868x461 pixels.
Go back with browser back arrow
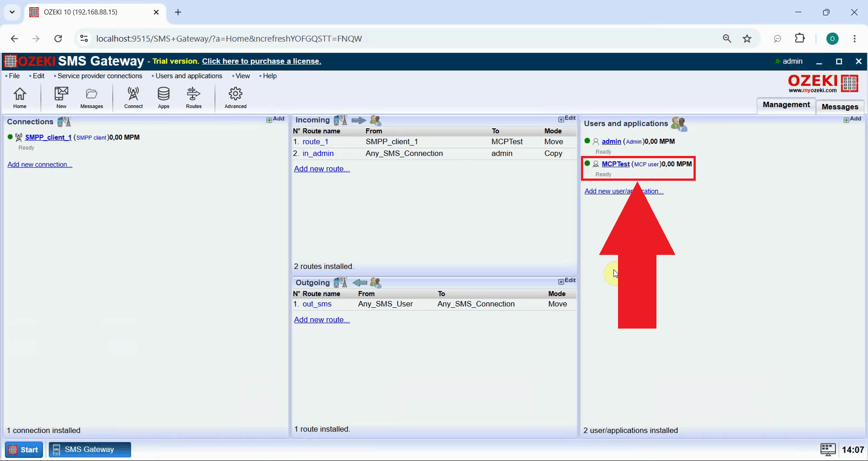14,38
